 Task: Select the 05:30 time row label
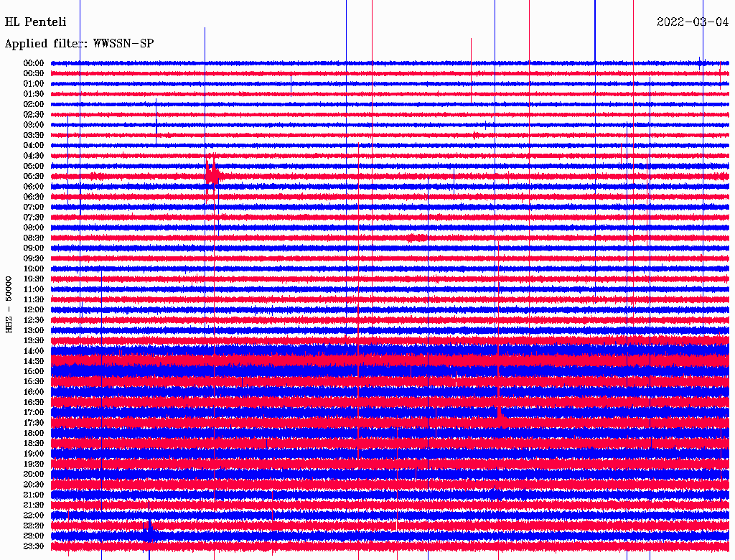[x=34, y=176]
